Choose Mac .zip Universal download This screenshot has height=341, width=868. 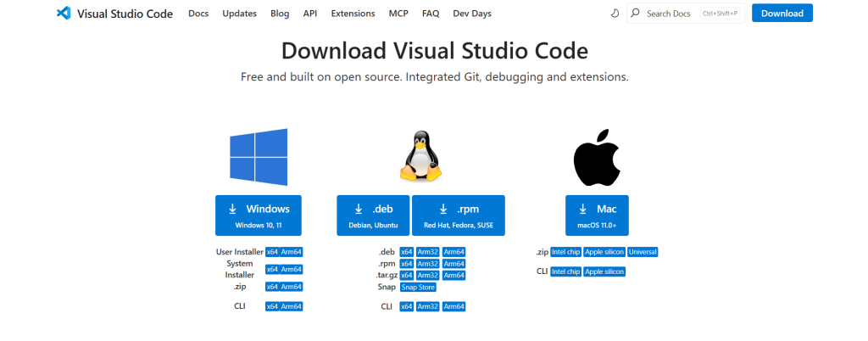pos(643,252)
